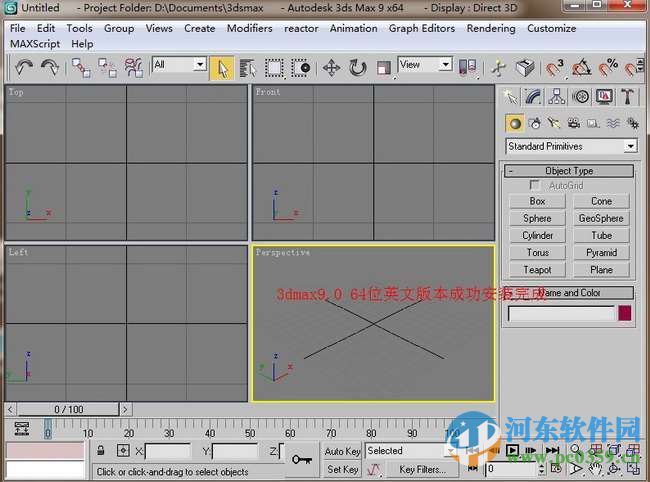Click the GeoSphere primitive button

click(601, 218)
